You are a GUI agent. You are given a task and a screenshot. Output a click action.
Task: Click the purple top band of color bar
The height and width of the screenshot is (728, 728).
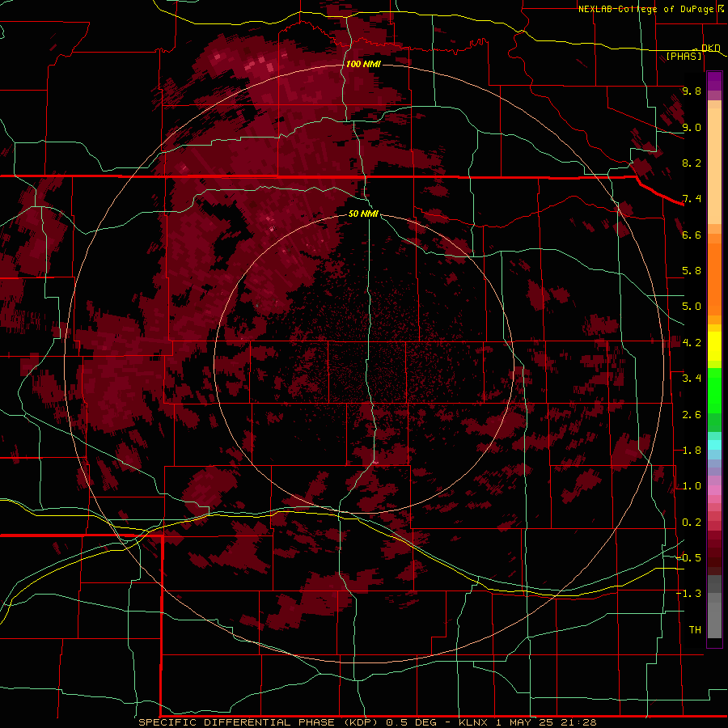coord(714,81)
